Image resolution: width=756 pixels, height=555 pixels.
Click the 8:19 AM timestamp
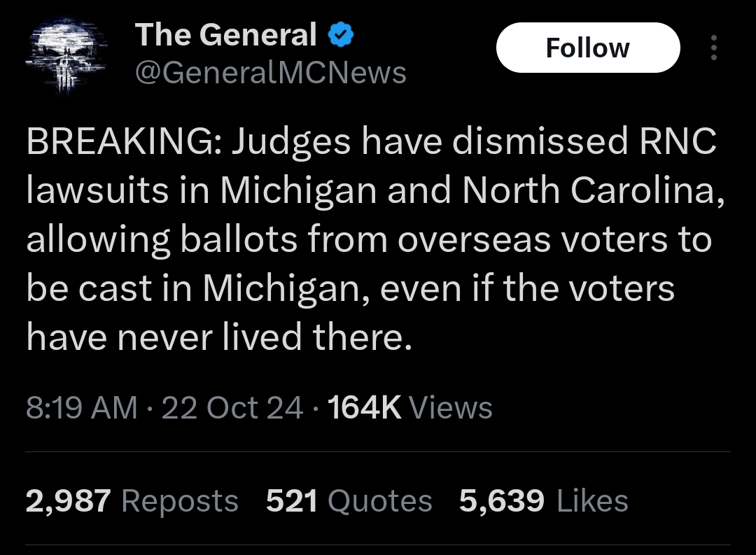click(x=81, y=408)
